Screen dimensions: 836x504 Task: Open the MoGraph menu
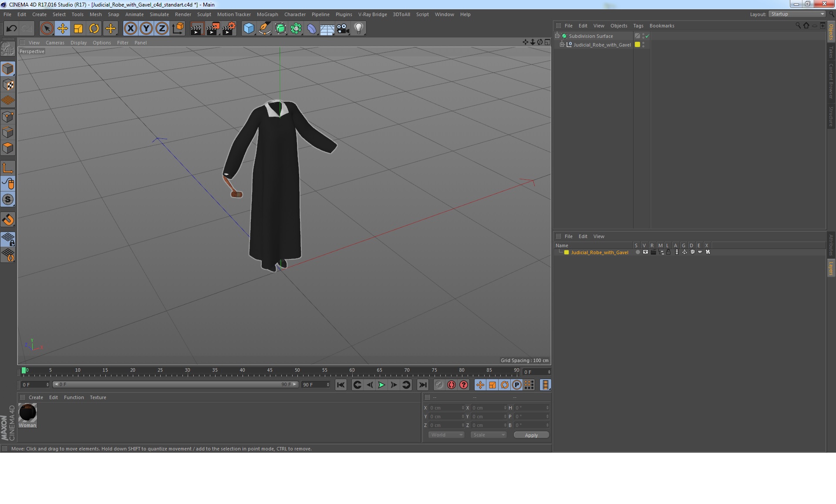click(x=267, y=14)
